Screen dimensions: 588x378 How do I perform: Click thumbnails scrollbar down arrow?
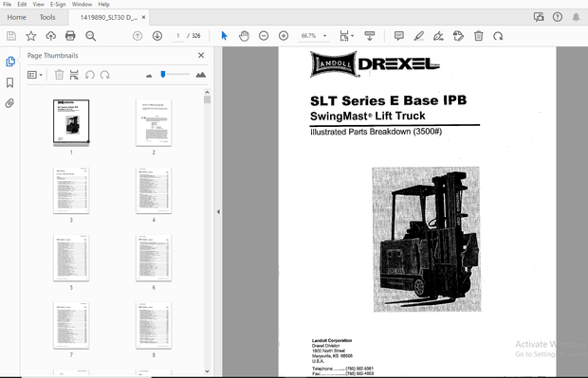[207, 371]
